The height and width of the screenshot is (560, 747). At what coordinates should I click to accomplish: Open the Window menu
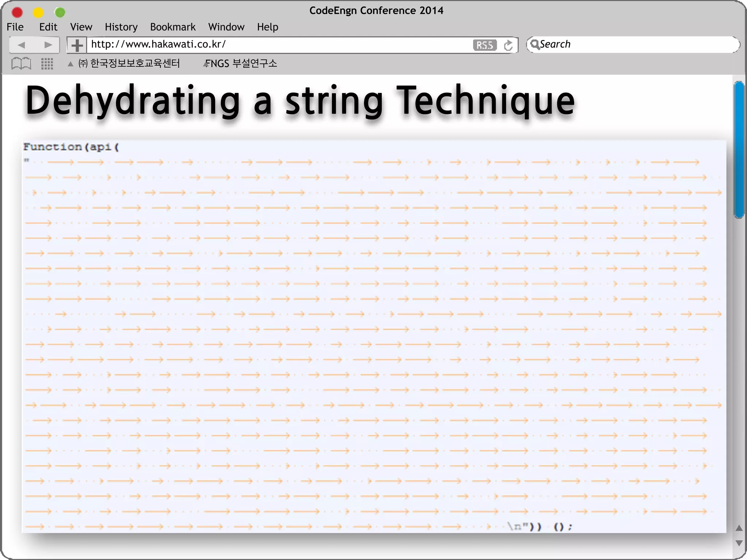226,27
